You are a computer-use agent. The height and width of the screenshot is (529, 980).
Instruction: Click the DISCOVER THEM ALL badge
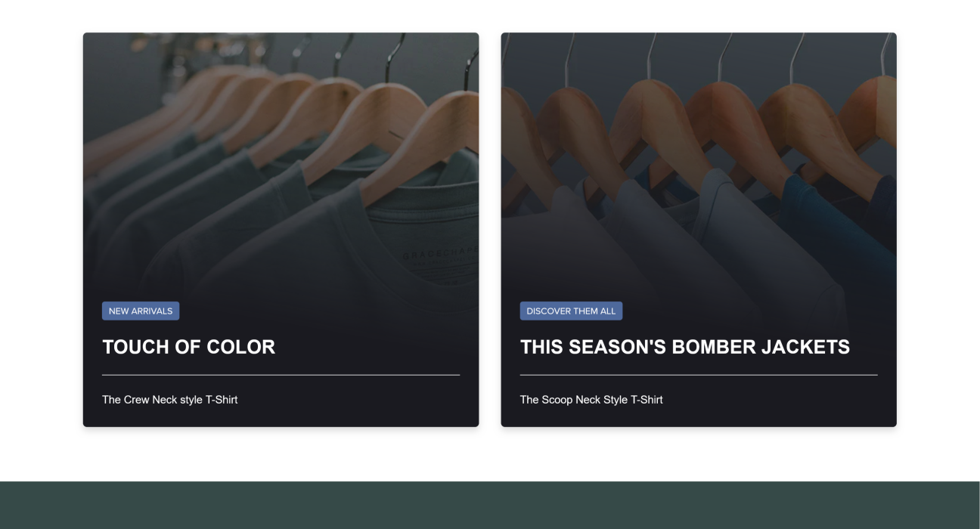pyautogui.click(x=571, y=311)
